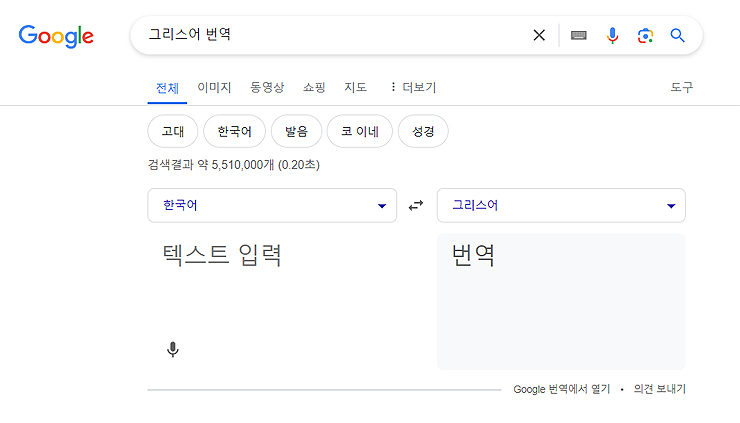
Task: Expand the 더보기 menu
Action: (x=413, y=87)
